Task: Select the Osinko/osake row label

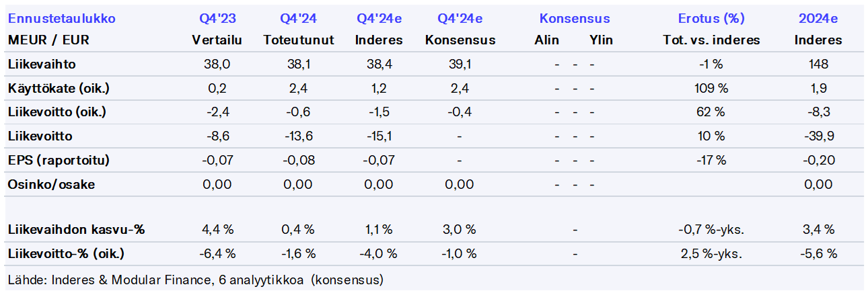Action: click(x=51, y=184)
